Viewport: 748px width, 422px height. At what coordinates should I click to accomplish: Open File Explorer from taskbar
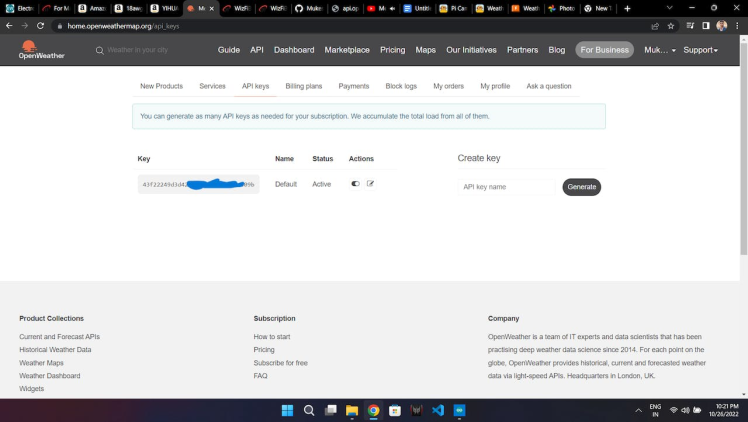(352, 410)
